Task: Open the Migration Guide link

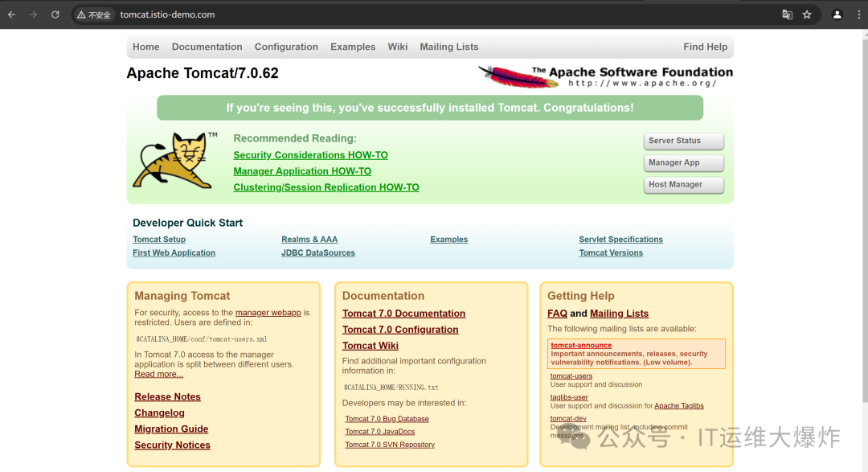Action: coord(171,429)
